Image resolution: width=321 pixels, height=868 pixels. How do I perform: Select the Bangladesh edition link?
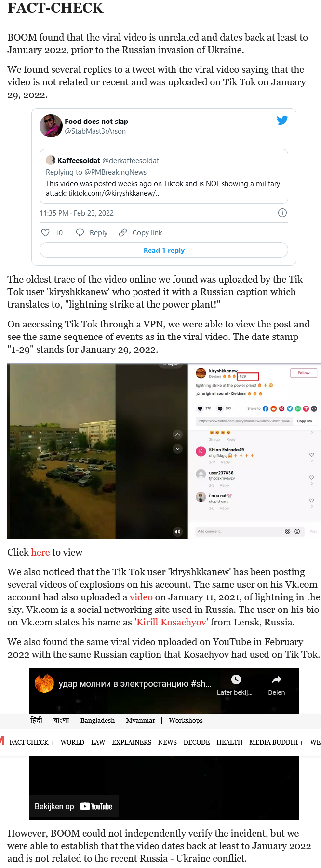(97, 720)
